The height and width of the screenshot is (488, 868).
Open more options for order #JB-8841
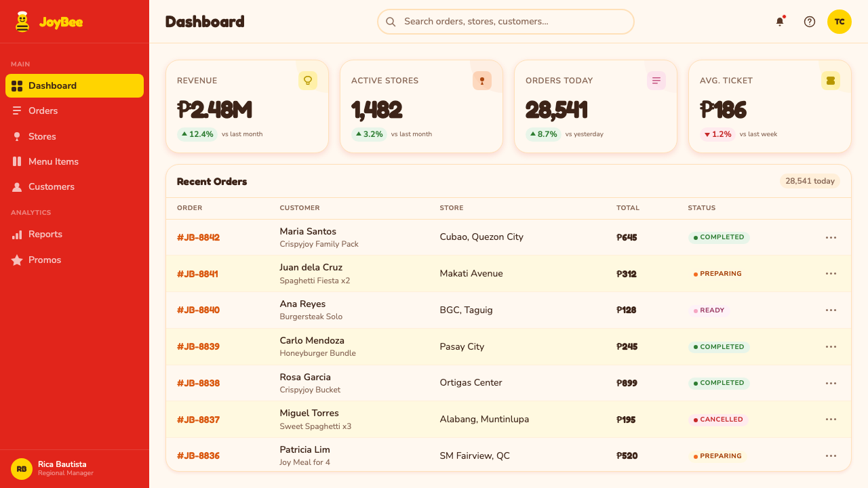point(831,274)
